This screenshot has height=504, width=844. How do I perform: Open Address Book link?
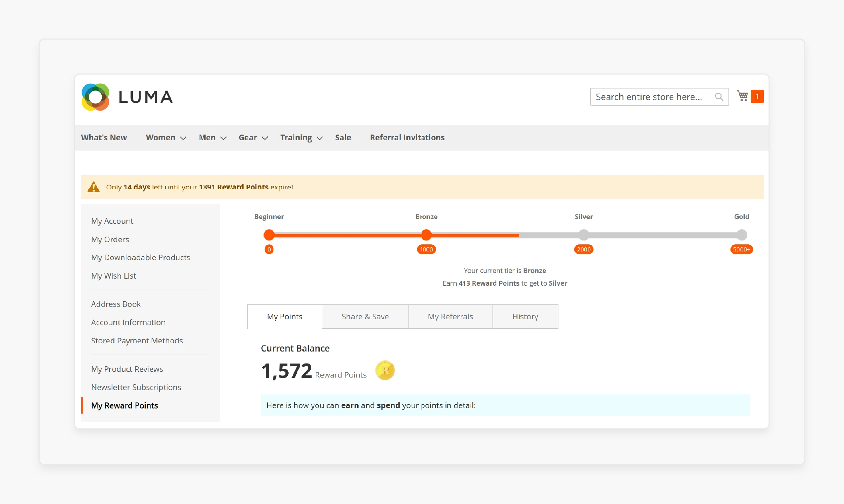coord(116,304)
